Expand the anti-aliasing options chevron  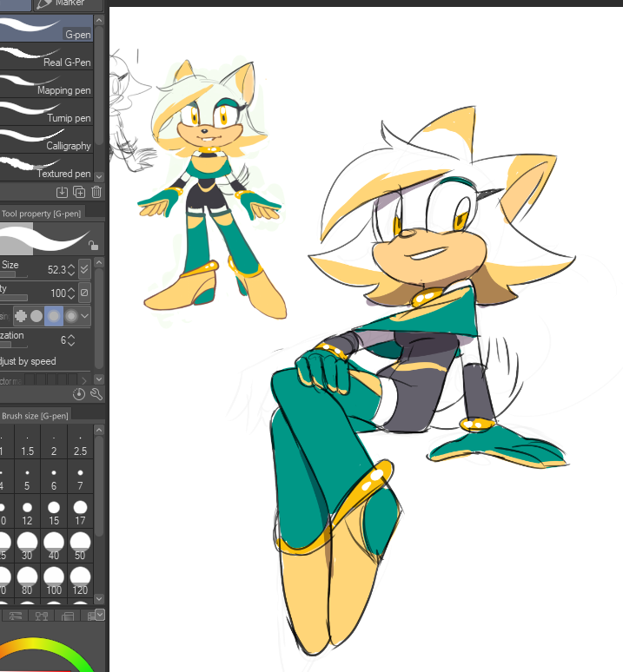[x=85, y=316]
